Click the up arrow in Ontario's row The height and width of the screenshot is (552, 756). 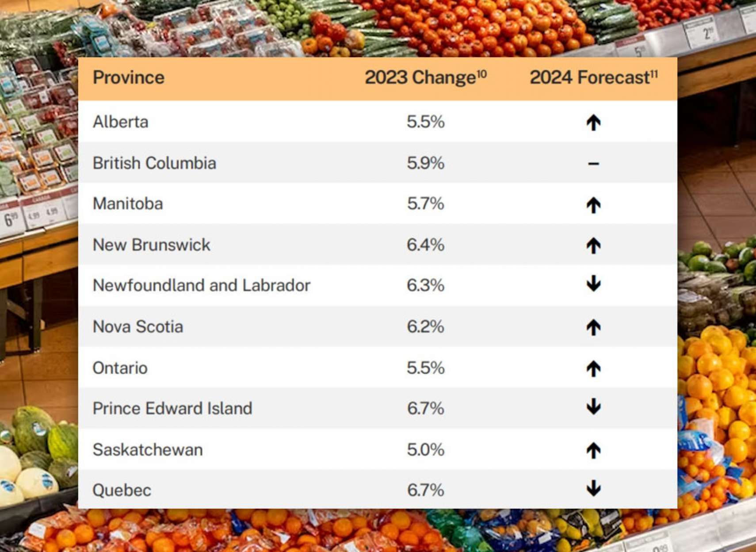click(593, 368)
